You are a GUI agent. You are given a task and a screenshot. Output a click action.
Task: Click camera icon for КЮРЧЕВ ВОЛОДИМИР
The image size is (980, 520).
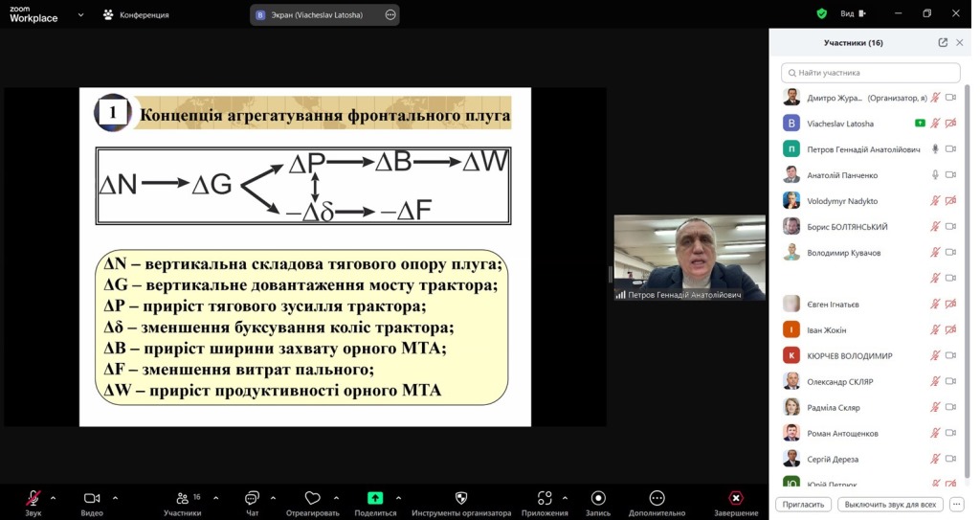(950, 355)
